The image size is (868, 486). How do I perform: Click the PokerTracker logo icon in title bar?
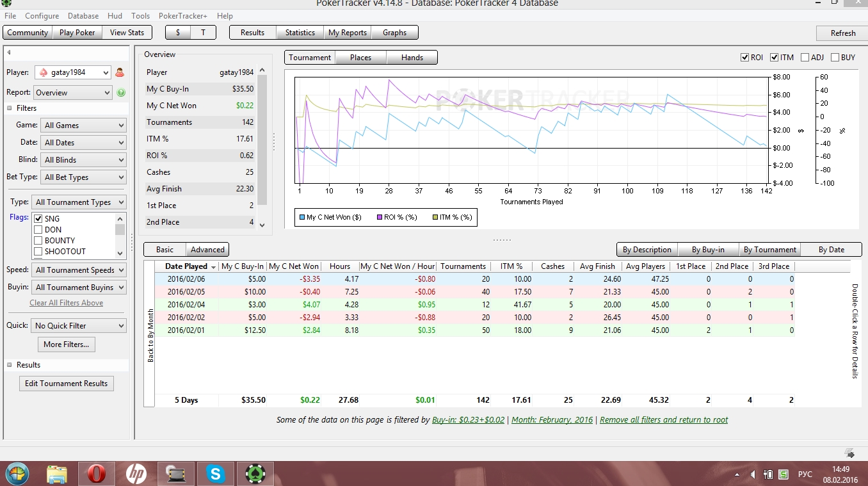point(7,3)
